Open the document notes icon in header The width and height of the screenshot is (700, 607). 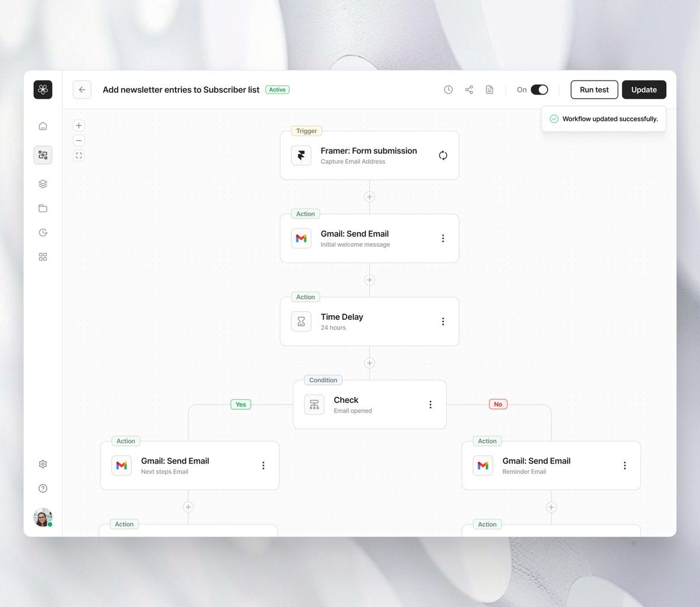(x=489, y=90)
